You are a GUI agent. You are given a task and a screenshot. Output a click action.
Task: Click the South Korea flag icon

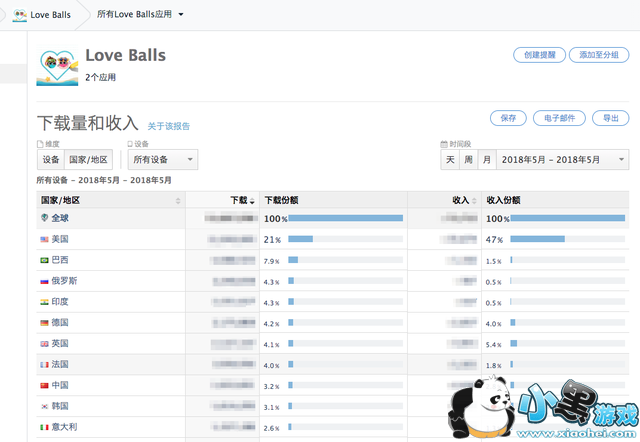44,406
